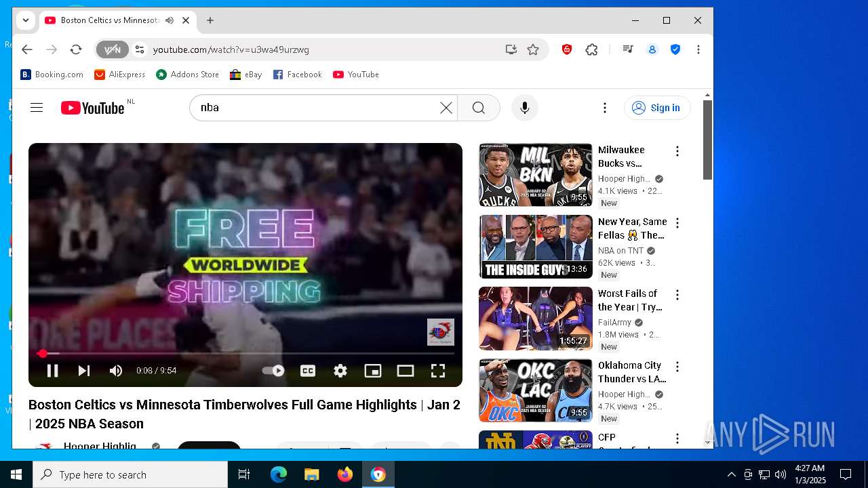The width and height of the screenshot is (868, 488).
Task: Open YouTube bookmark
Action: [356, 75]
